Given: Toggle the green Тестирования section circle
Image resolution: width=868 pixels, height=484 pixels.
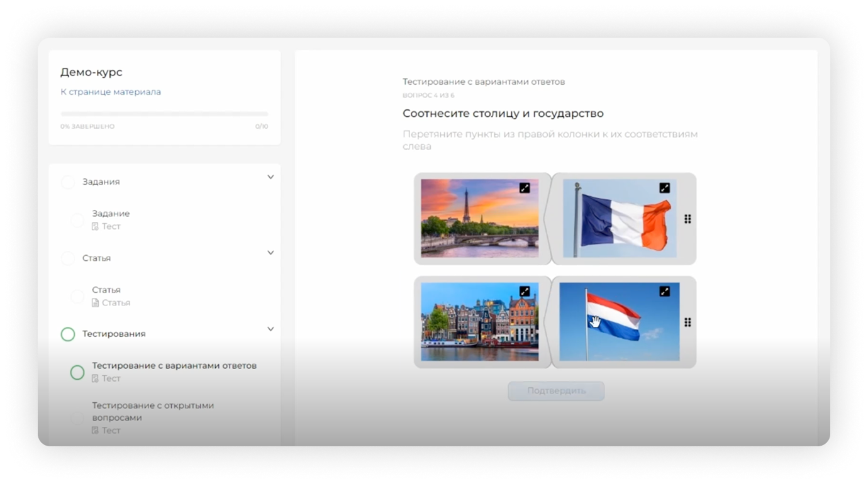Looking at the screenshot, I should click(68, 334).
